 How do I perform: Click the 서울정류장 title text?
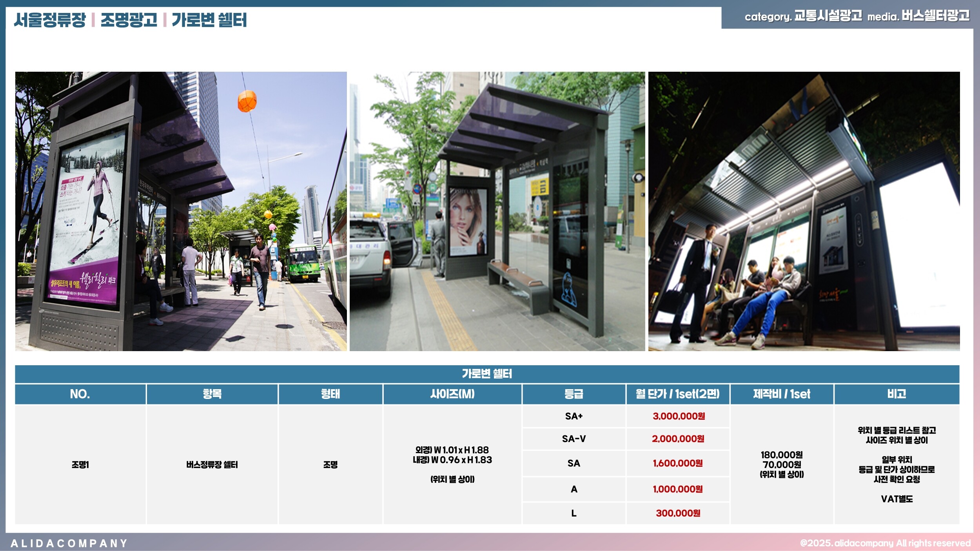click(50, 20)
